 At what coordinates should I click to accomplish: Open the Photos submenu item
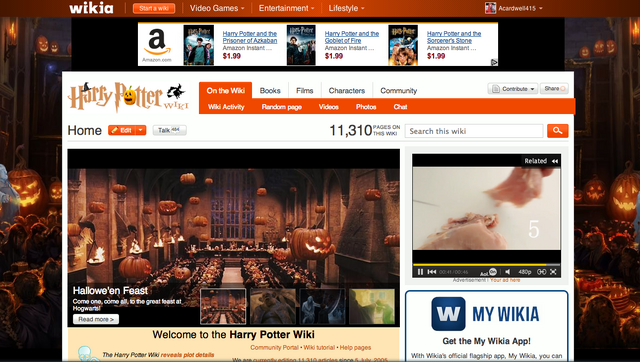pos(366,107)
